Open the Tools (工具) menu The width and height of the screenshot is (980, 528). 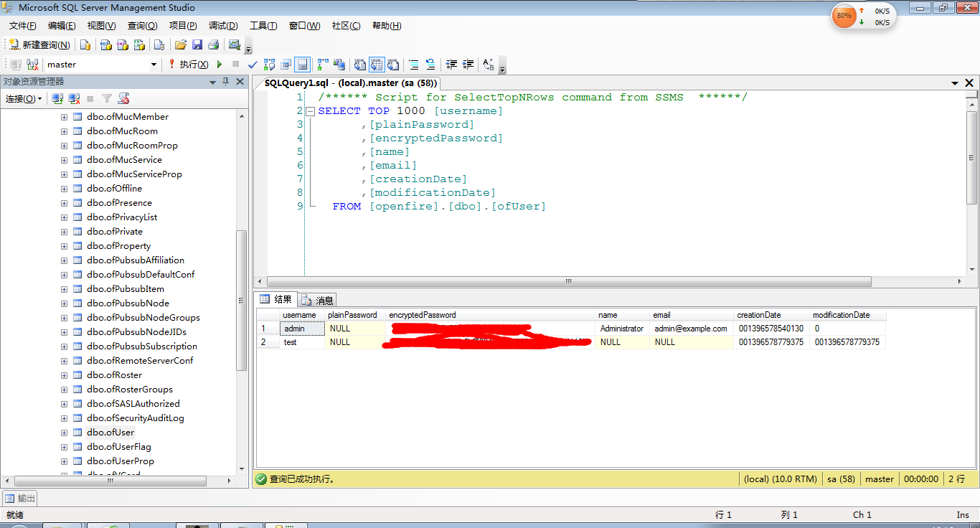(x=263, y=26)
